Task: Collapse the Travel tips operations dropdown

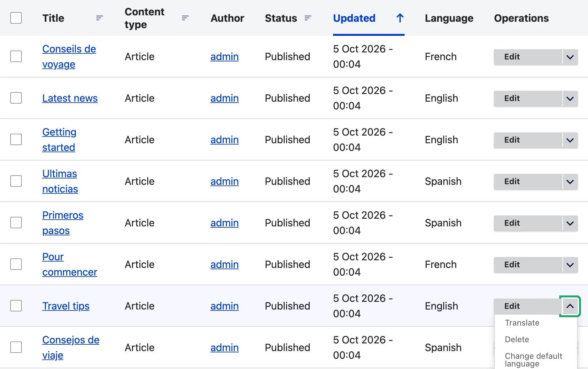Action: click(570, 306)
